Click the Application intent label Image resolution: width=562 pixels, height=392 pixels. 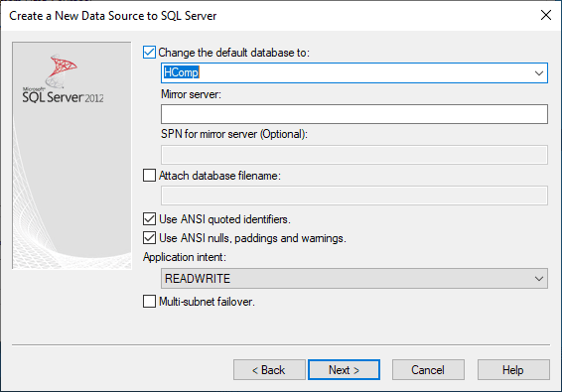pos(185,257)
